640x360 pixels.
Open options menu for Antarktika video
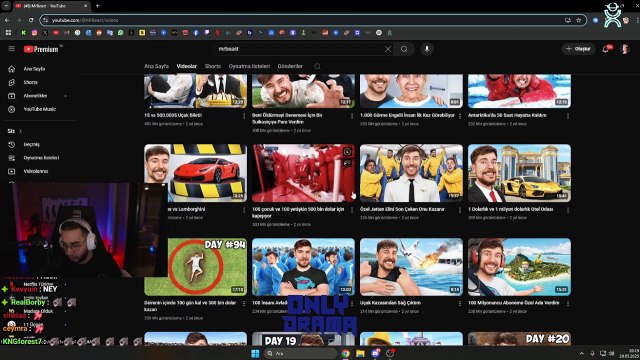(x=568, y=116)
